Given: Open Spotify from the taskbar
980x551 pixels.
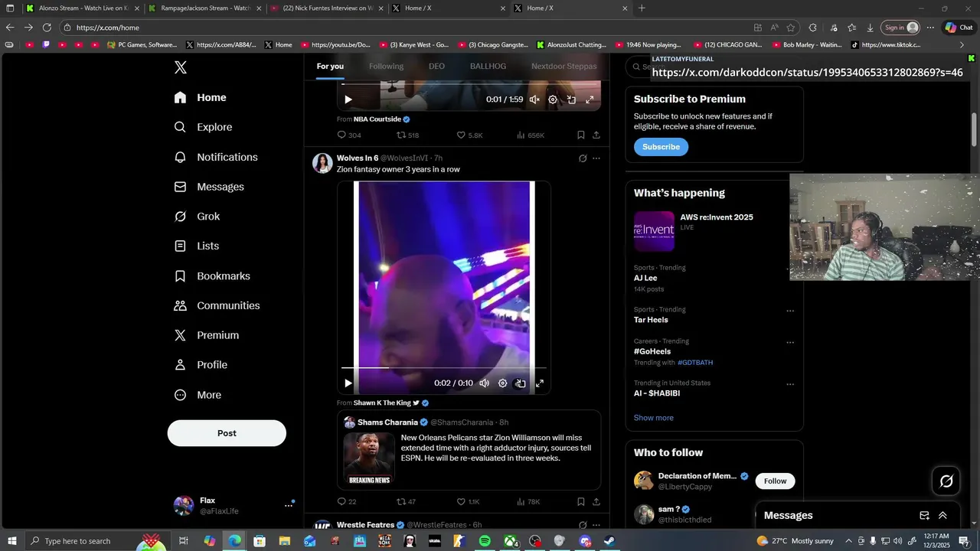Looking at the screenshot, I should pyautogui.click(x=485, y=541).
